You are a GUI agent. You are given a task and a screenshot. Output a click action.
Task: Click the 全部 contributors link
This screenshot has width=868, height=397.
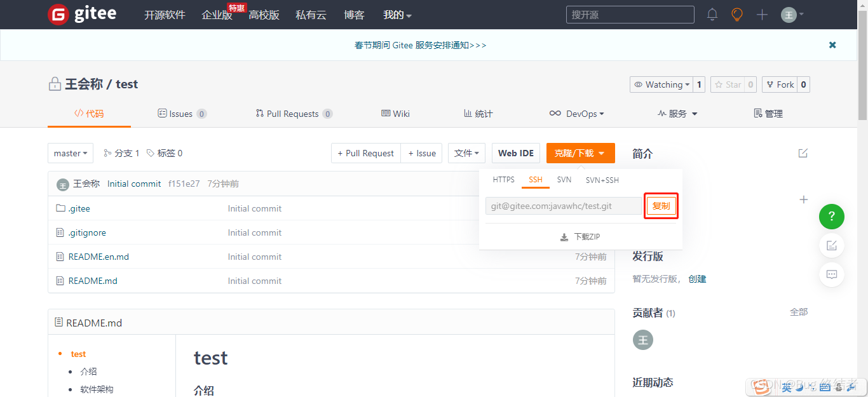(799, 312)
